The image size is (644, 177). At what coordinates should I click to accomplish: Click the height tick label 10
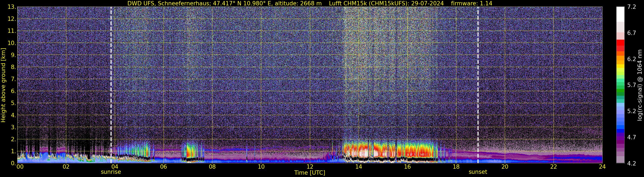(12, 43)
